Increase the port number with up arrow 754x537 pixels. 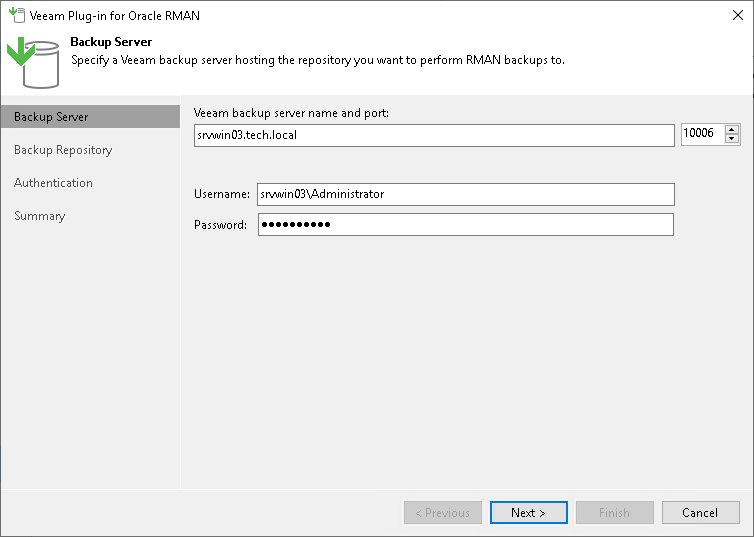[732, 129]
